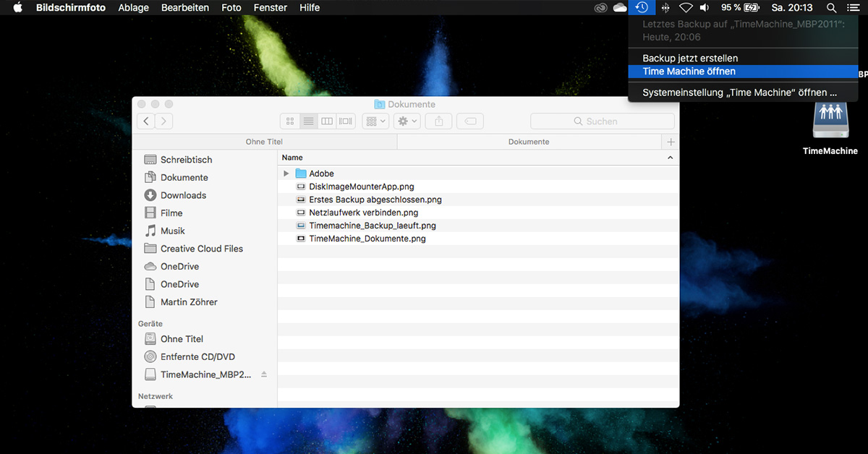Open the Bearbeiten menu

coord(185,8)
